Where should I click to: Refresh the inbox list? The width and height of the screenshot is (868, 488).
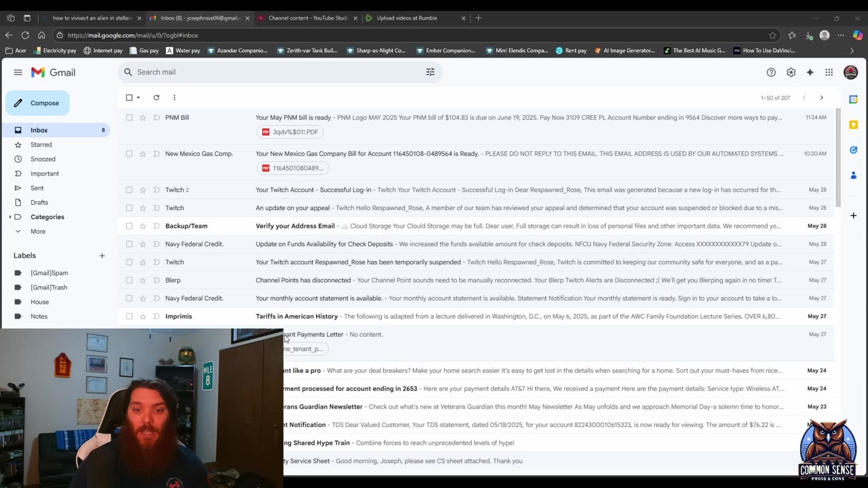click(156, 98)
